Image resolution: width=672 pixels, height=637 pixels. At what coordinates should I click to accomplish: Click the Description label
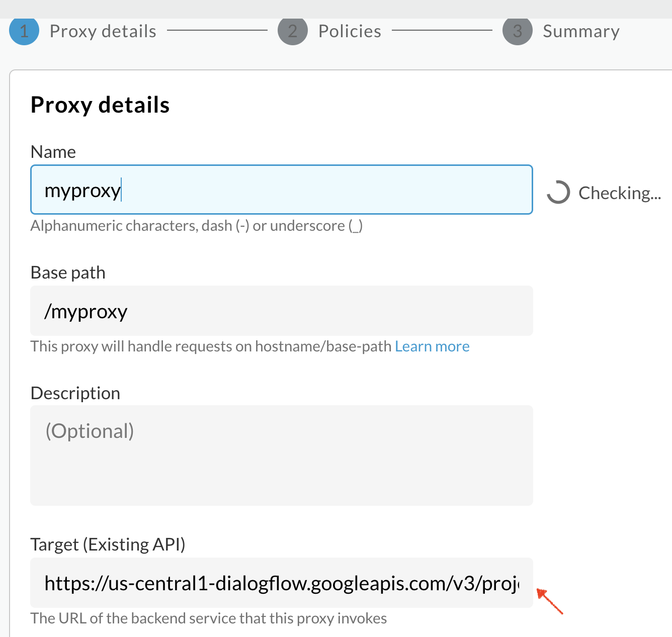(75, 393)
